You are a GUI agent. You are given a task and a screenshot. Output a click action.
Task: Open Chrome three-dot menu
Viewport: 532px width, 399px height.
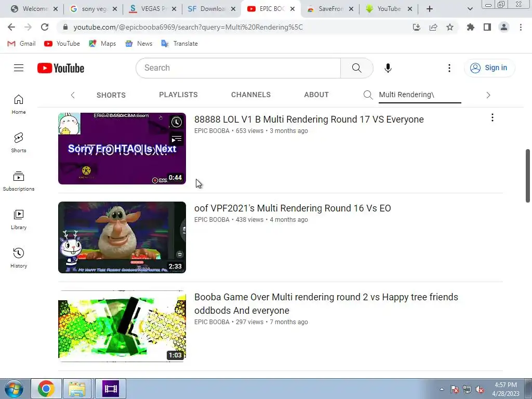pos(521,27)
